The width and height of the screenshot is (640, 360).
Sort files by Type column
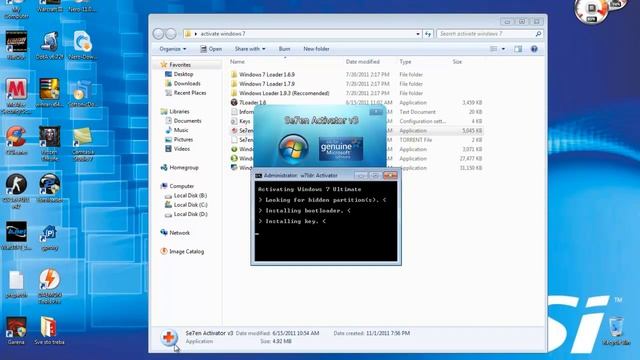pos(405,62)
